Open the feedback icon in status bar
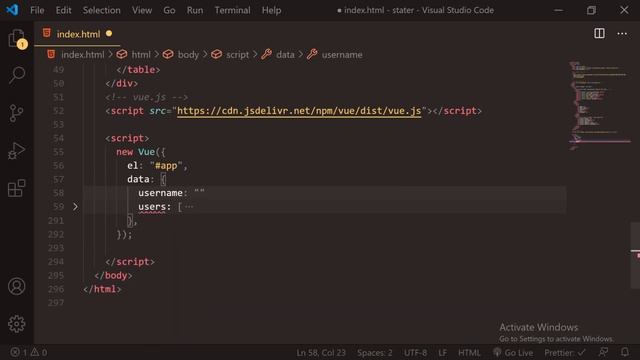640x360 pixels. point(603,352)
